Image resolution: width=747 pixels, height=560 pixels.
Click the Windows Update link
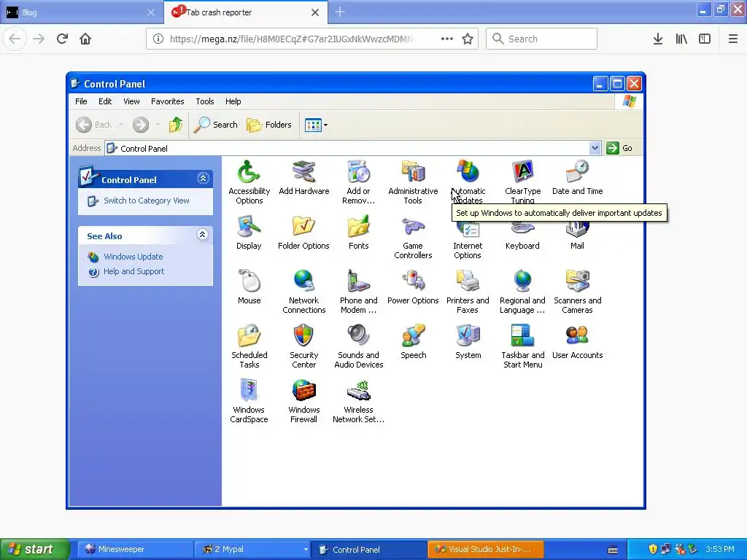(x=133, y=257)
